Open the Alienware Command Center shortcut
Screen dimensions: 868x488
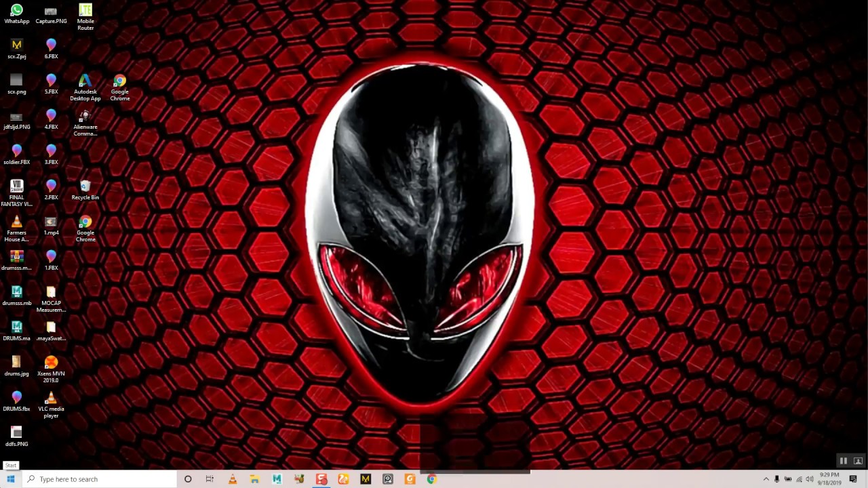coord(85,123)
